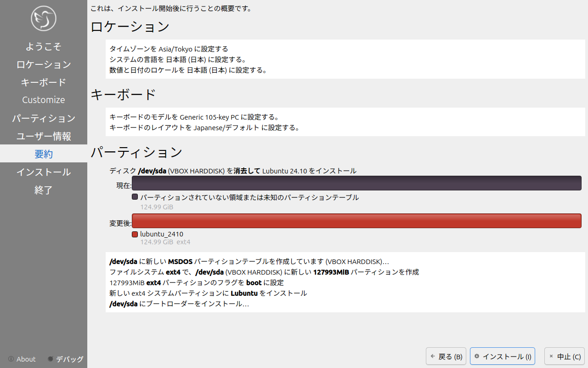Click the /dev/sda erase disk description
The image size is (588, 368).
[233, 171]
